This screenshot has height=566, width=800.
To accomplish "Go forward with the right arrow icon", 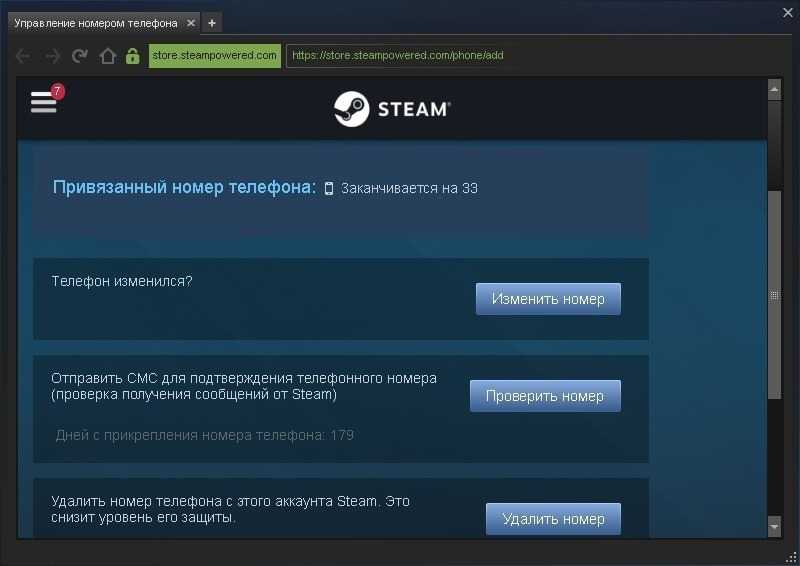I will pyautogui.click(x=53, y=56).
